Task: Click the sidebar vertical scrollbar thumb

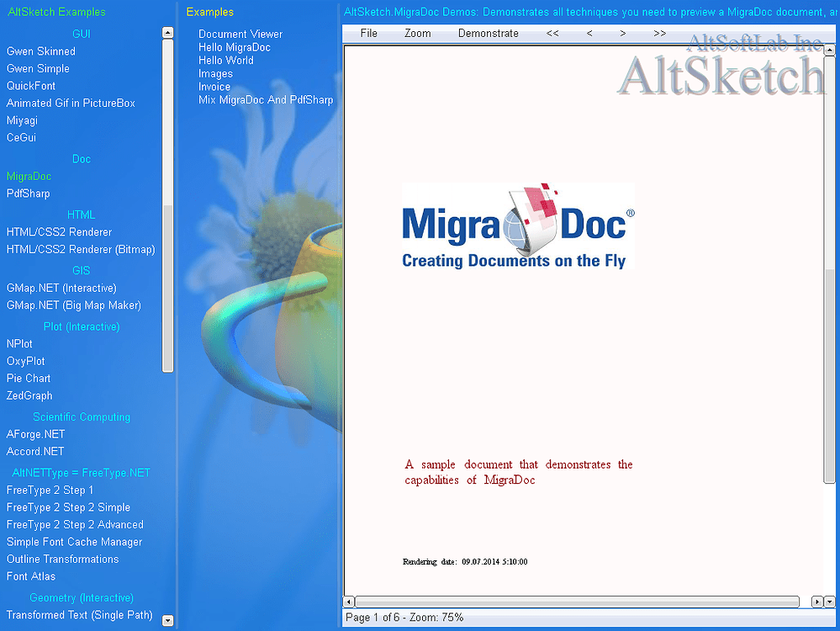Action: click(167, 286)
